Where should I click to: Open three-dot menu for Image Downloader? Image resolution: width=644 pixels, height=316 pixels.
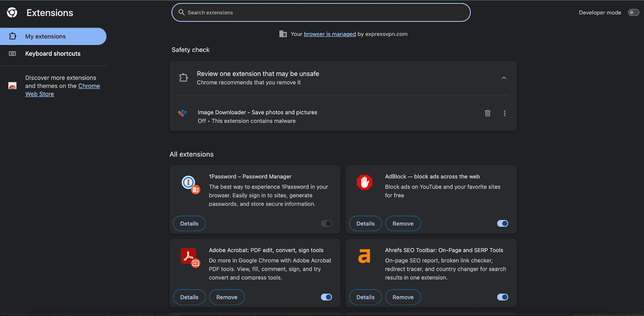click(x=504, y=113)
